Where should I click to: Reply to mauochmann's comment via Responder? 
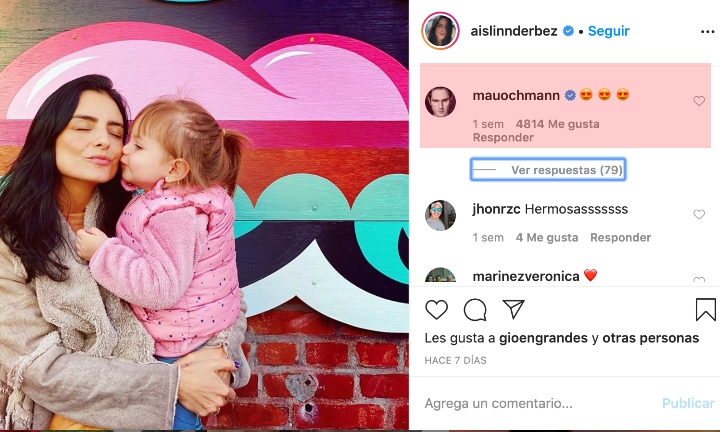click(503, 137)
